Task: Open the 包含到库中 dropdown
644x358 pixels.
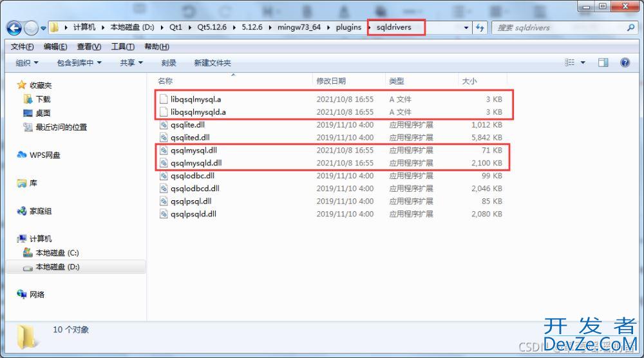Action: click(x=79, y=63)
